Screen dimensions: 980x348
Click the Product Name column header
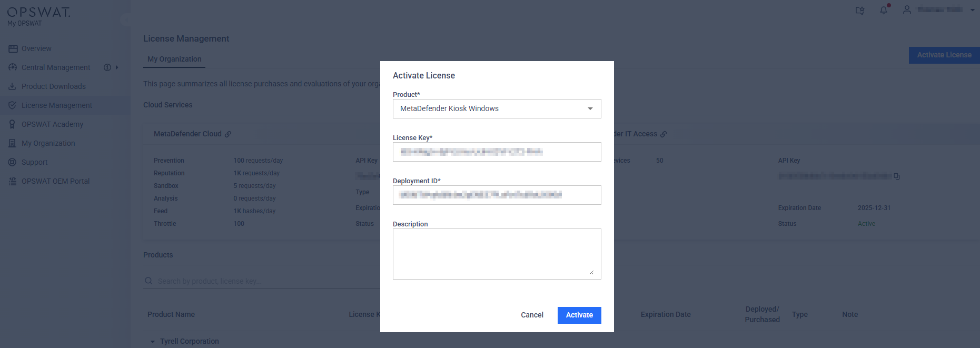[171, 314]
